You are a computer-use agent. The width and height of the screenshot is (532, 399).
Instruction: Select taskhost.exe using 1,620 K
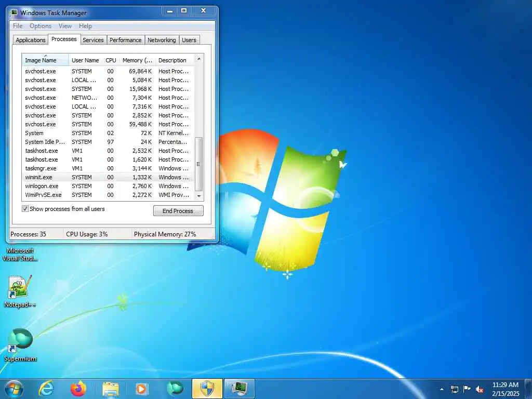(109, 159)
